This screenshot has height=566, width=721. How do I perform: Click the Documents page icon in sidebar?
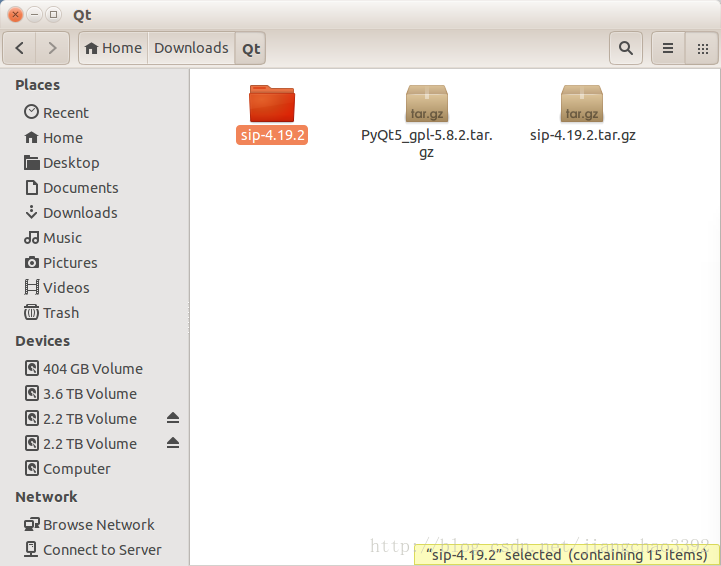[31, 187]
